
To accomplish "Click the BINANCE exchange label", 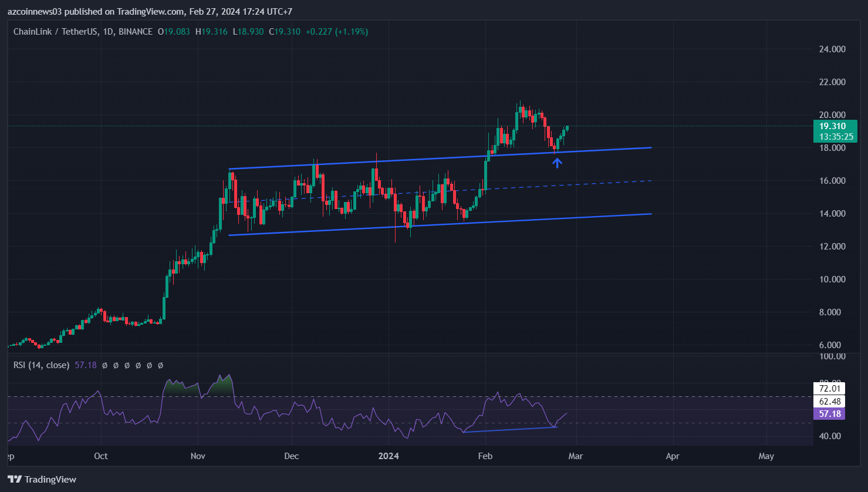I will pyautogui.click(x=136, y=32).
